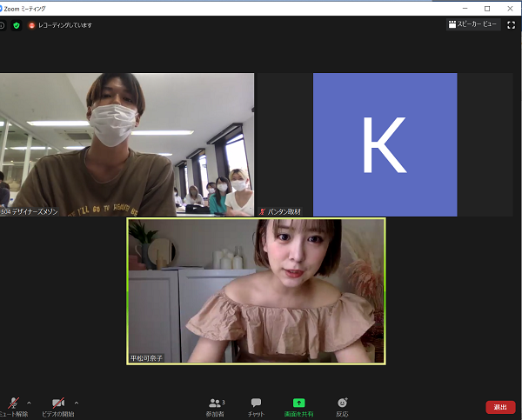This screenshot has width=522, height=420.
Task: Select the 504 デザイナーズメゾン video tile
Action: coord(127,143)
